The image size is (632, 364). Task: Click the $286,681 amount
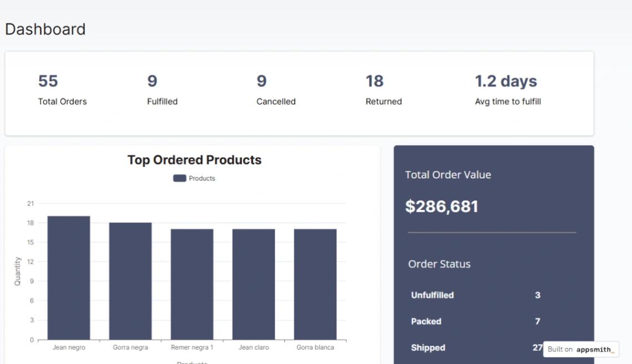[x=442, y=207]
